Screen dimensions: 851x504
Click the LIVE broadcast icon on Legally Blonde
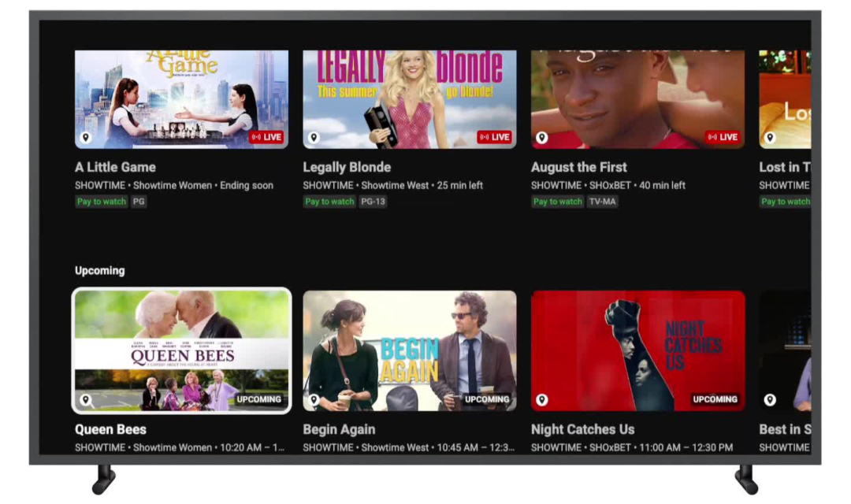494,136
